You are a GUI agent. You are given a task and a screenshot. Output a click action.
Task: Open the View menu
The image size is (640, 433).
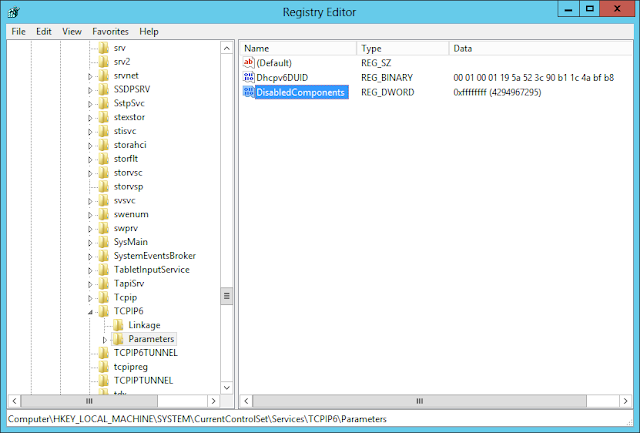tap(72, 31)
